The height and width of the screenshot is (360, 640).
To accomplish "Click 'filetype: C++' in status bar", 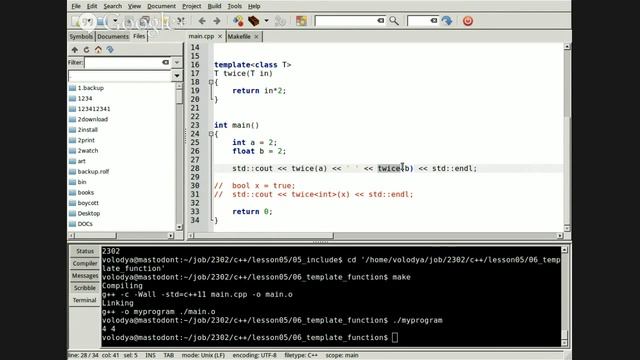I will coord(301,355).
